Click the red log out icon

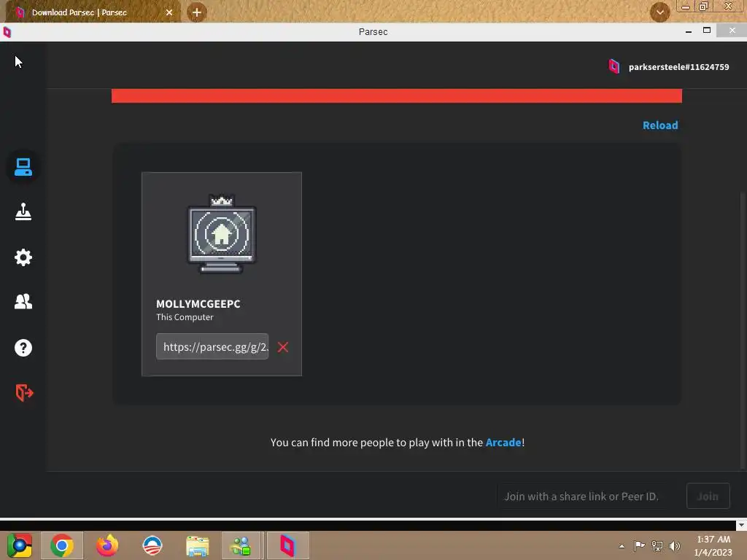click(24, 392)
